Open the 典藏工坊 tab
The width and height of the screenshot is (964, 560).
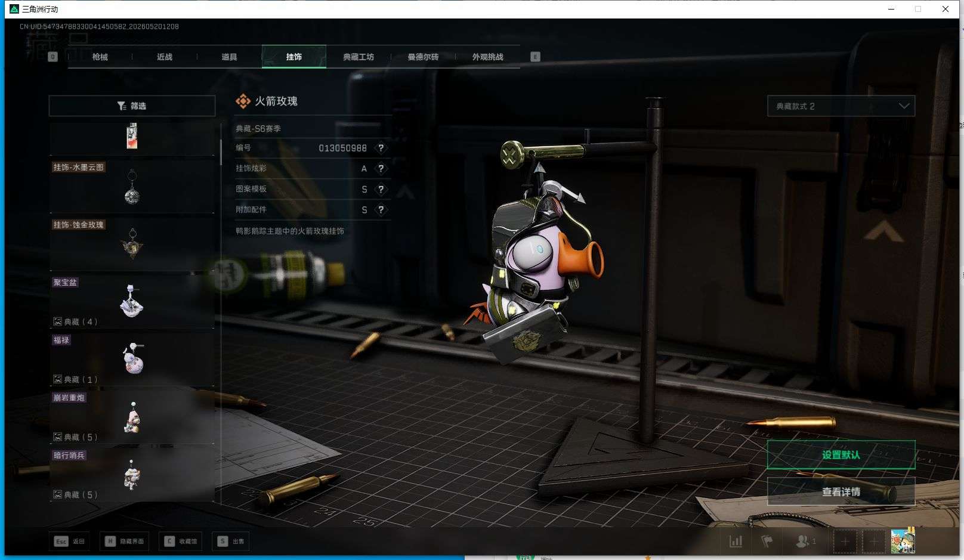pos(359,57)
